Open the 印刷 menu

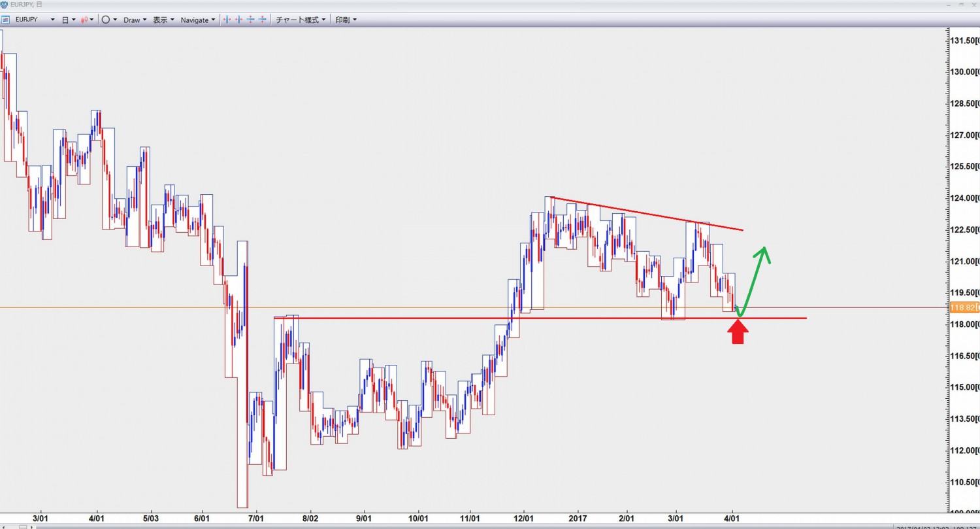346,20
